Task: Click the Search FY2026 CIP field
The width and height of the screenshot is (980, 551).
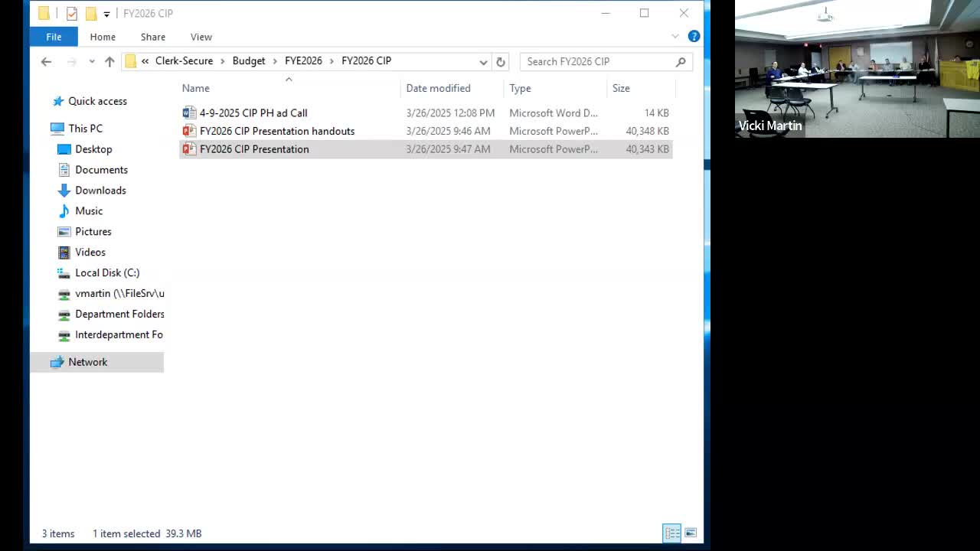Action: point(597,61)
